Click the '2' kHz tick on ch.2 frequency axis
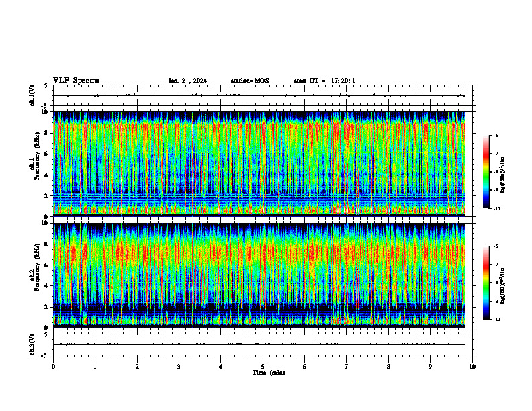 point(47,307)
